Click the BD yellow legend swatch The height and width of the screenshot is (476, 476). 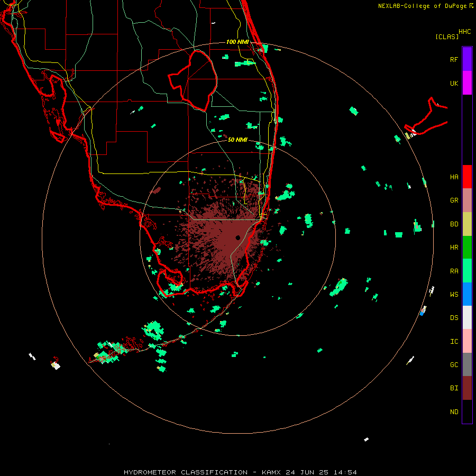pyautogui.click(x=467, y=224)
